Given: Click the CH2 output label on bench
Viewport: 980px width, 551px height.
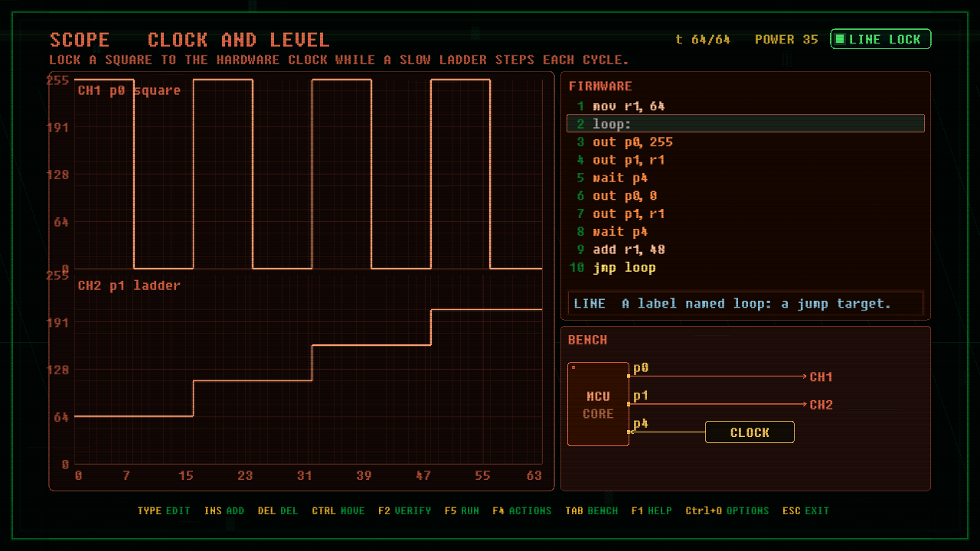Looking at the screenshot, I should [821, 405].
